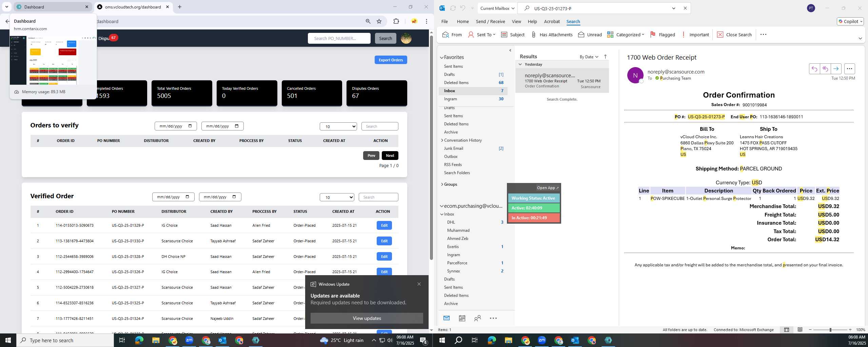Screen dimensions: 868x347
Task: Open Help ribbon tab
Action: point(532,21)
